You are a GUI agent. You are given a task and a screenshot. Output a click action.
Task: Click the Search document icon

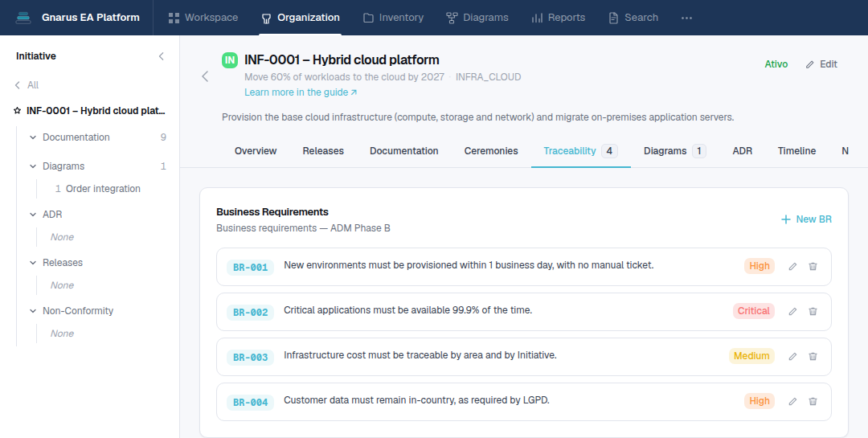[613, 18]
